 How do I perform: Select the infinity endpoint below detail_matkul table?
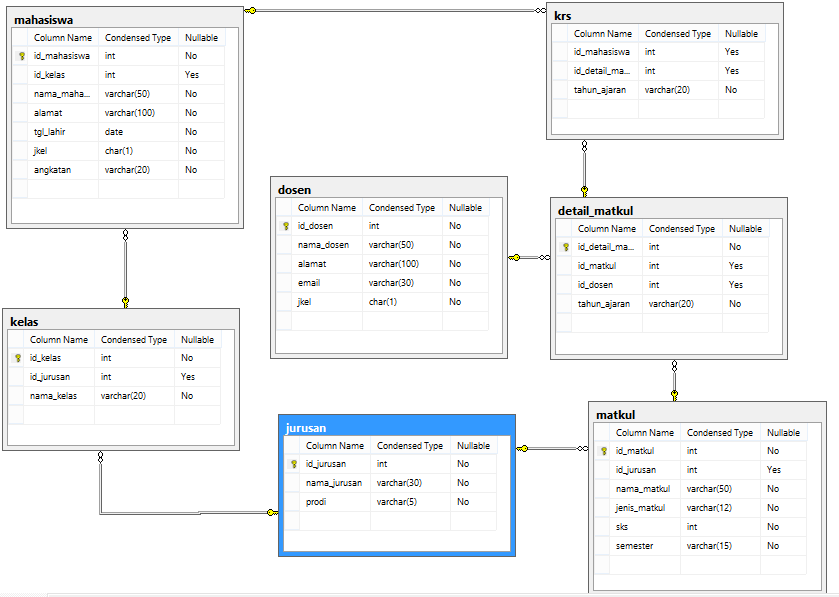674,366
